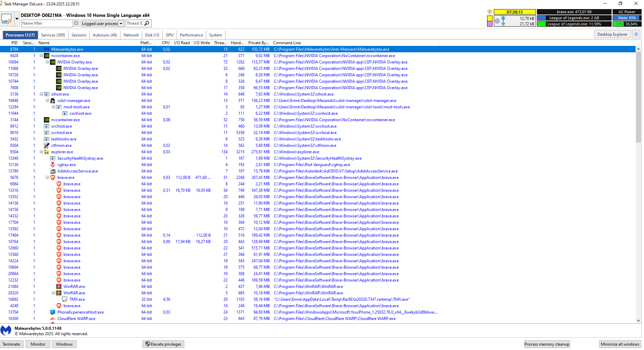Switch to the Performance tab
644x350 pixels.
point(191,35)
